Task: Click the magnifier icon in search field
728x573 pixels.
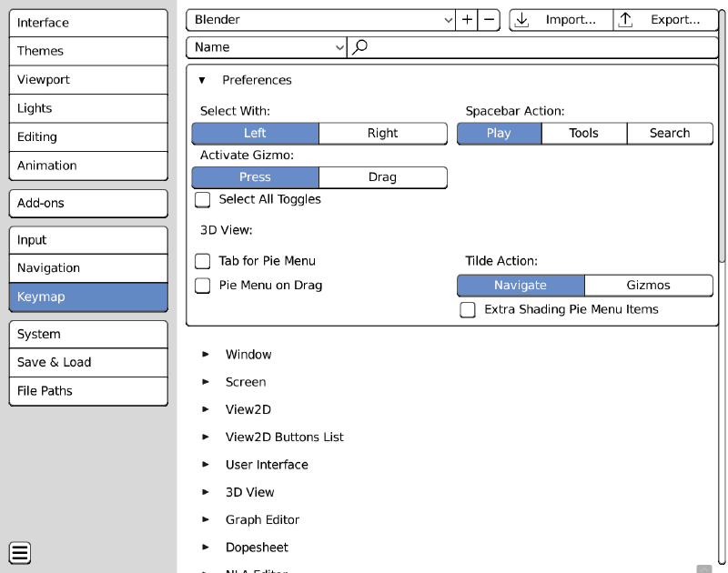Action: pos(360,47)
